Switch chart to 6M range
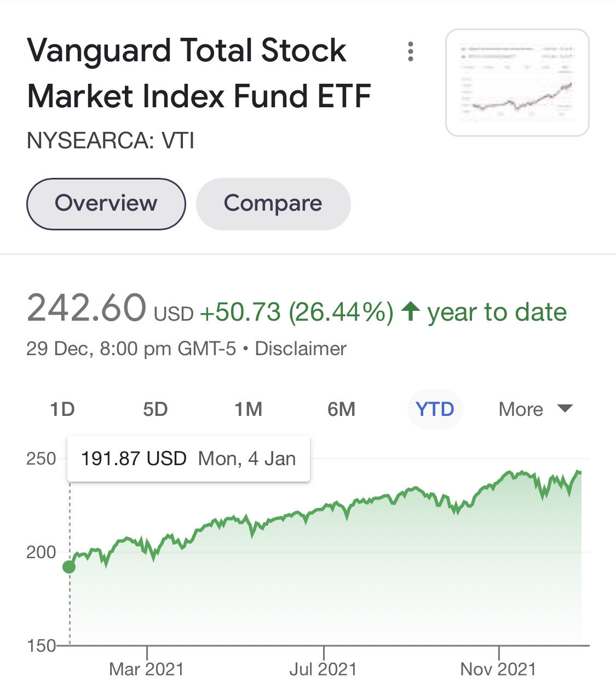 pyautogui.click(x=341, y=409)
